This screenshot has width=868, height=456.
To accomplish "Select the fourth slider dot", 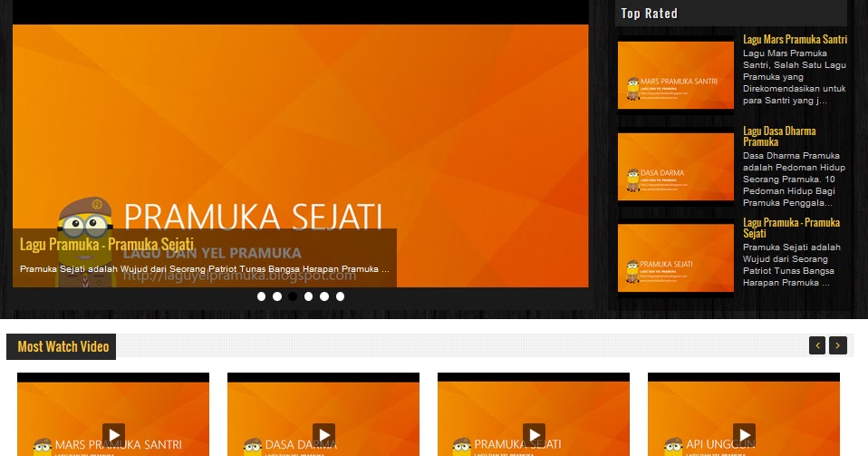I will [x=308, y=296].
